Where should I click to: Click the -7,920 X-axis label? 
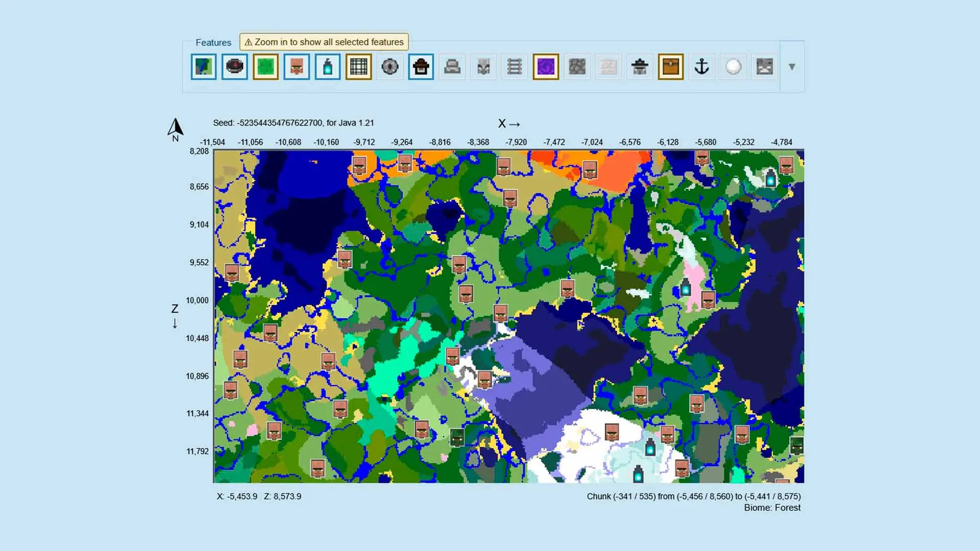(516, 142)
